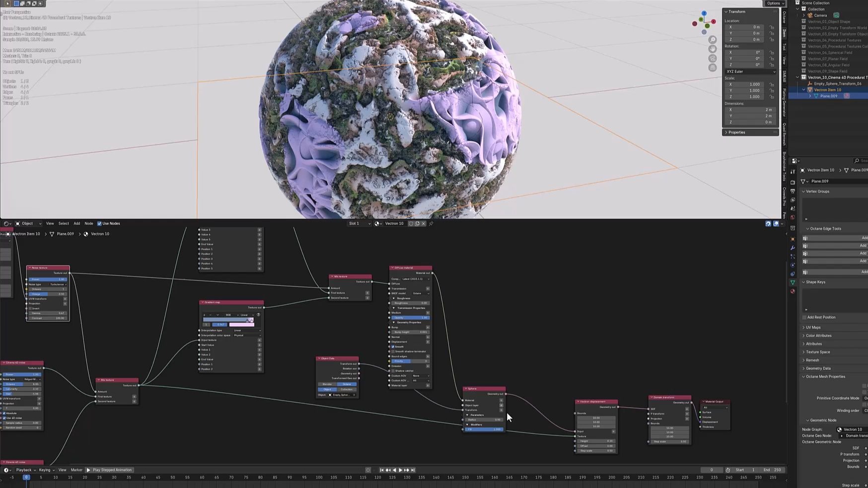Viewport: 868px width, 488px height.
Task: Toggle the Use Nodes checkbox
Action: tap(99, 223)
